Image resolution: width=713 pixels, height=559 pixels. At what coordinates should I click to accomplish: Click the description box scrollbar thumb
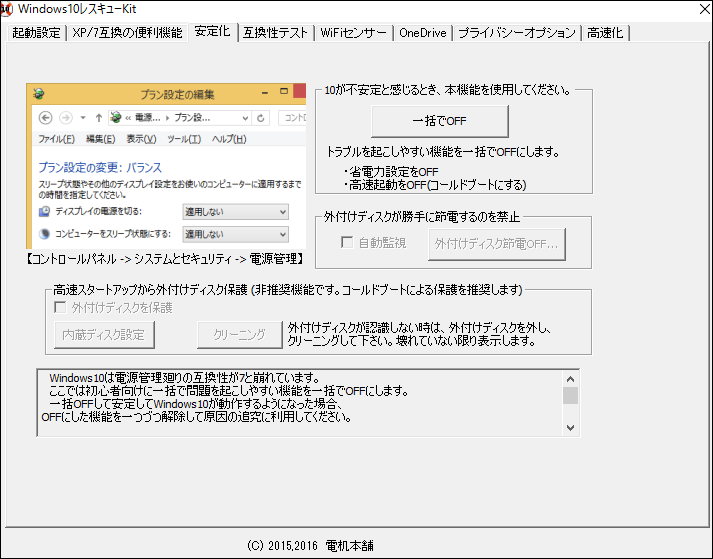(570, 395)
